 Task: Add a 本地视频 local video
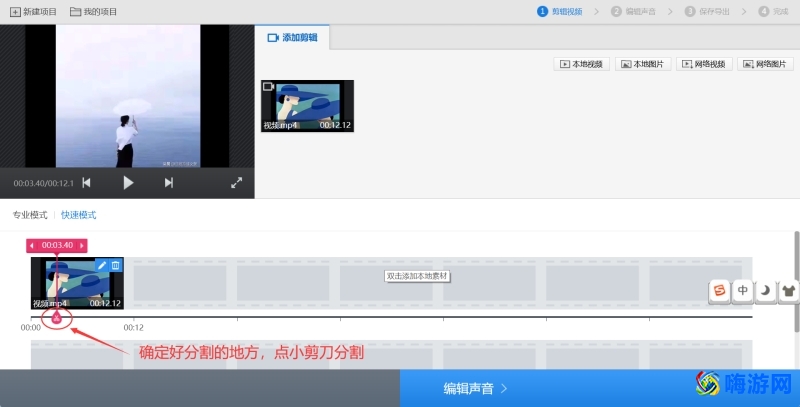pos(581,64)
